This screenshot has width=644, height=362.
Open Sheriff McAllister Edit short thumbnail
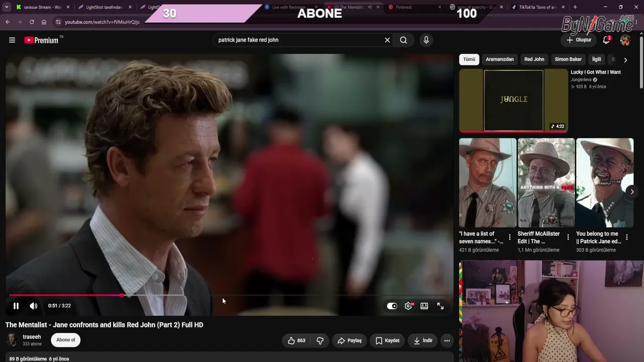point(546,183)
